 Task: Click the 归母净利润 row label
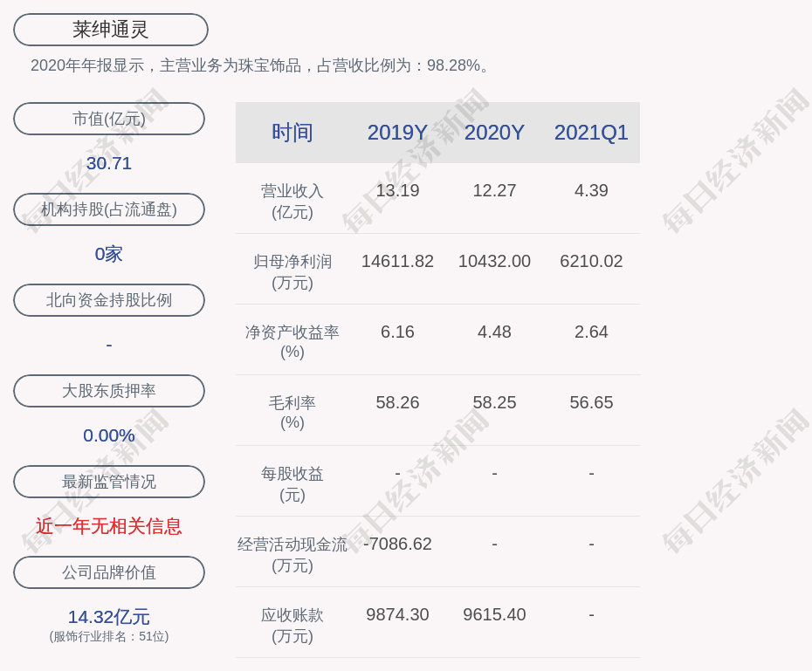(x=292, y=272)
